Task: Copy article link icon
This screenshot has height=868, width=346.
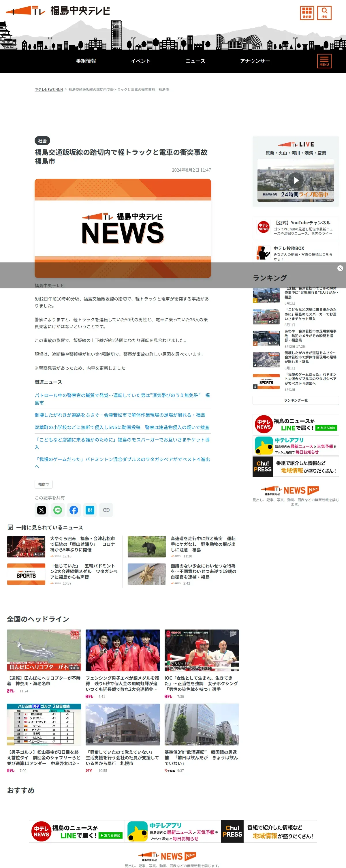Action: (106, 510)
